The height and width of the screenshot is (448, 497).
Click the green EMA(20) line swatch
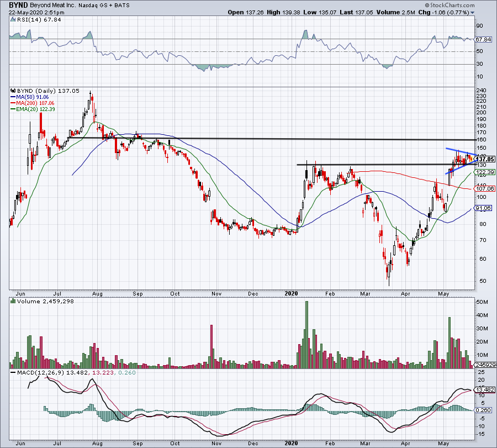13,109
